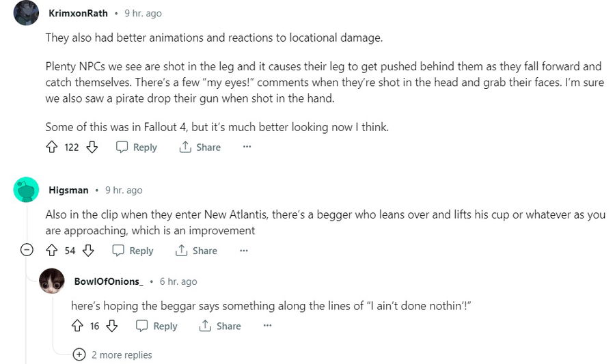615x364 pixels.
Task: Reply to Higsman's comment
Action: pyautogui.click(x=133, y=251)
